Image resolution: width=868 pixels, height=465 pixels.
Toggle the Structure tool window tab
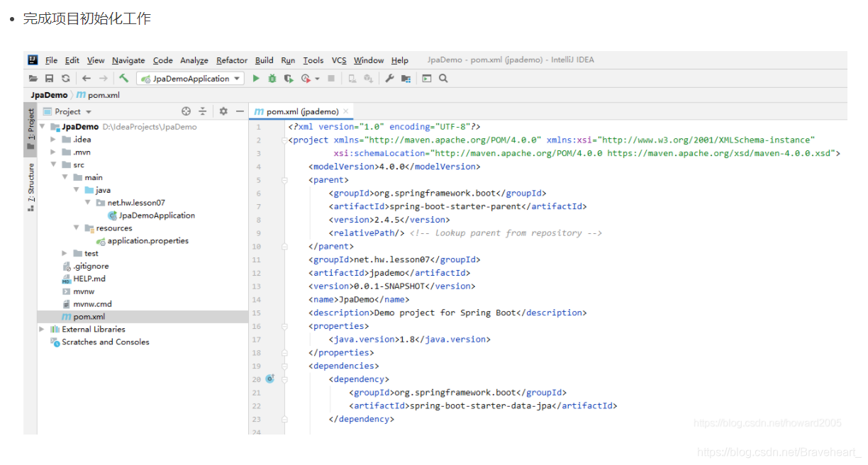tap(30, 186)
